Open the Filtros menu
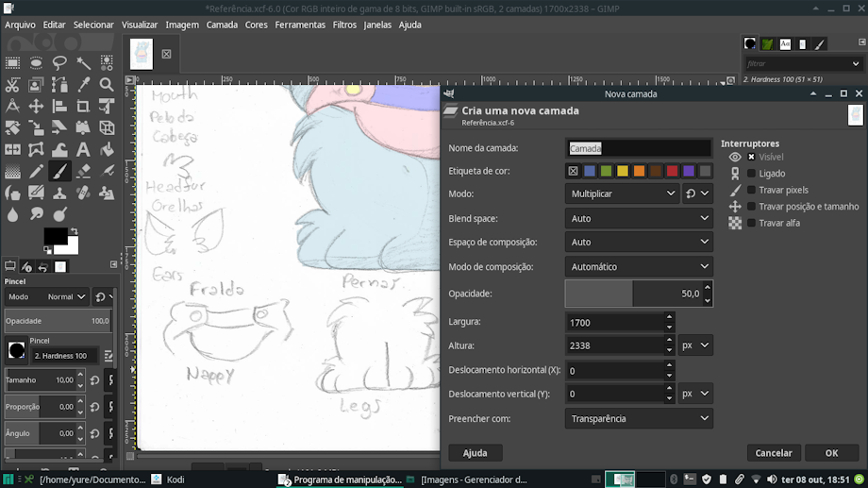This screenshot has height=488, width=868. pos(344,25)
